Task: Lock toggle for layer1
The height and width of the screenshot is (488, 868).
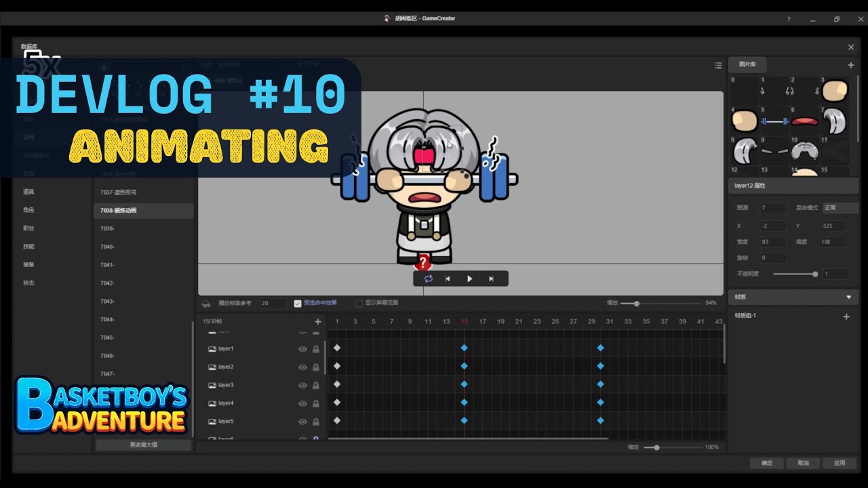Action: tap(316, 349)
